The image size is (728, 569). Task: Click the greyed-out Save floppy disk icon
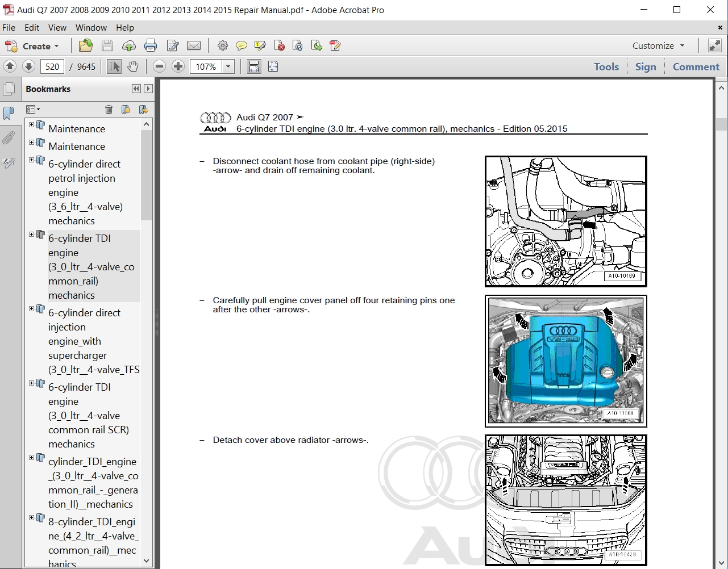107,46
